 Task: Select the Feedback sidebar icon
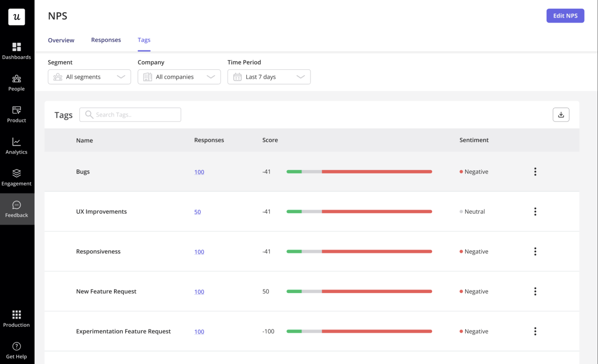[16, 209]
